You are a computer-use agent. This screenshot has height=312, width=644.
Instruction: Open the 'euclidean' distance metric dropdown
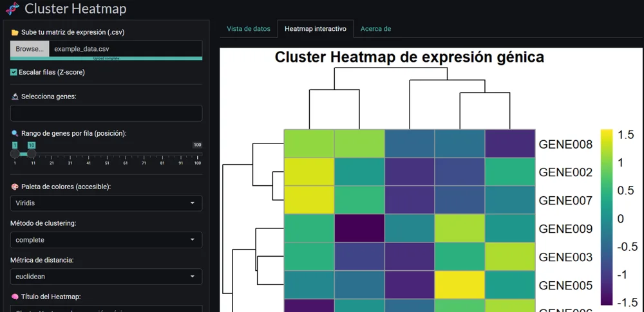point(106,276)
